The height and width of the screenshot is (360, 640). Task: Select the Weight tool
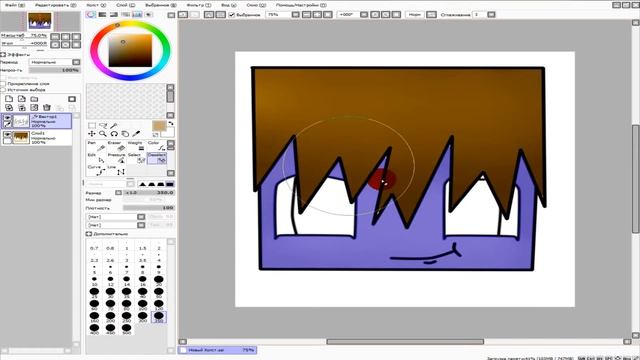pos(136,146)
